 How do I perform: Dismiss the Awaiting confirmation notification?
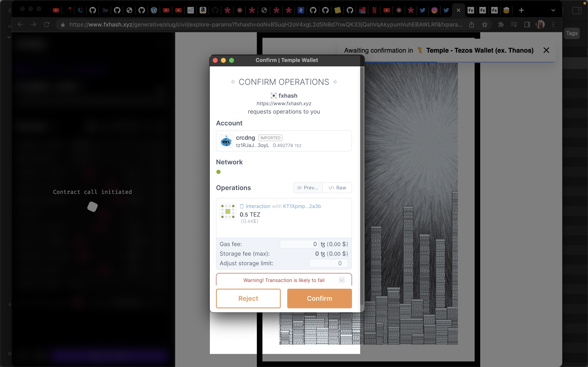point(546,50)
